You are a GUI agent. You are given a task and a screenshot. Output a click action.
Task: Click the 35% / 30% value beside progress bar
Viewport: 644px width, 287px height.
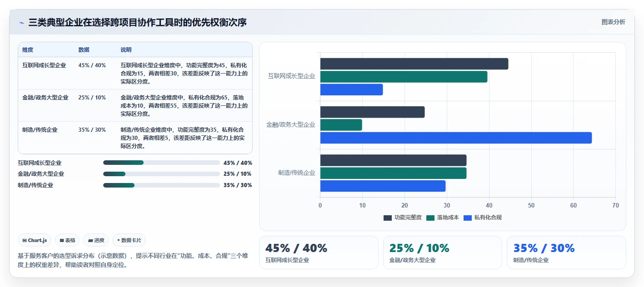[238, 185]
